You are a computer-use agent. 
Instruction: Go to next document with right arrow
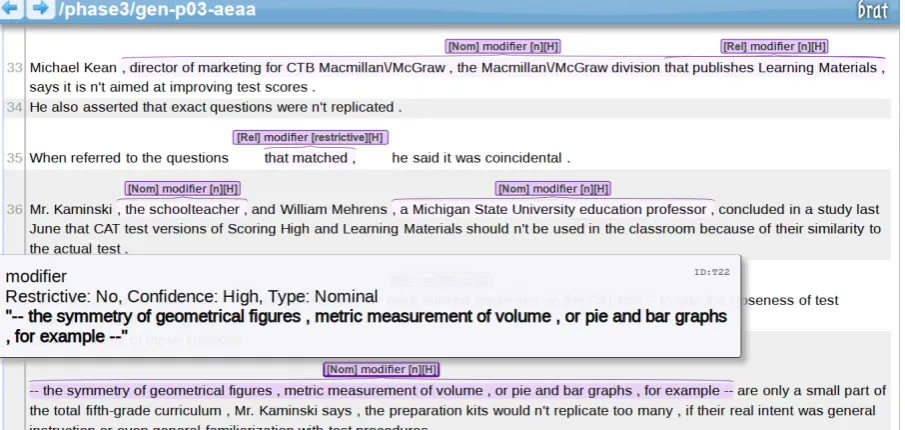point(40,9)
